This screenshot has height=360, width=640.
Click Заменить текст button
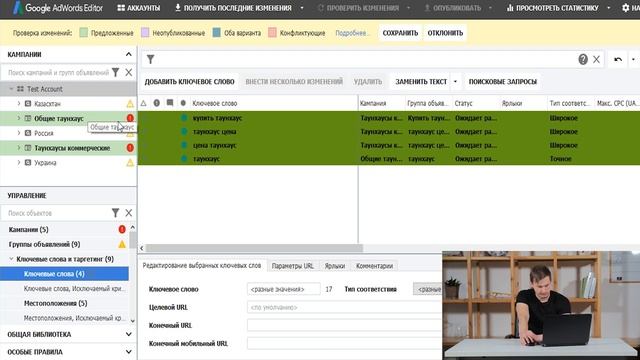click(x=421, y=82)
